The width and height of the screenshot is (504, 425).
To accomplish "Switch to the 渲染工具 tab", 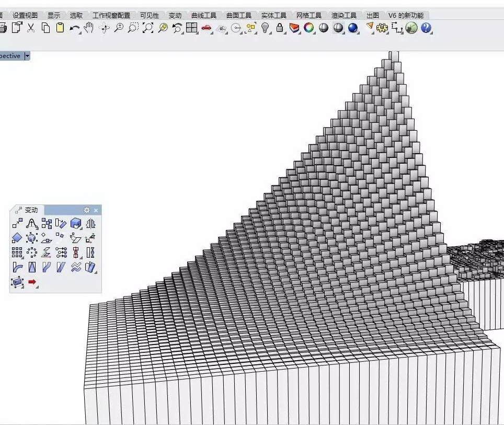I will 344,15.
